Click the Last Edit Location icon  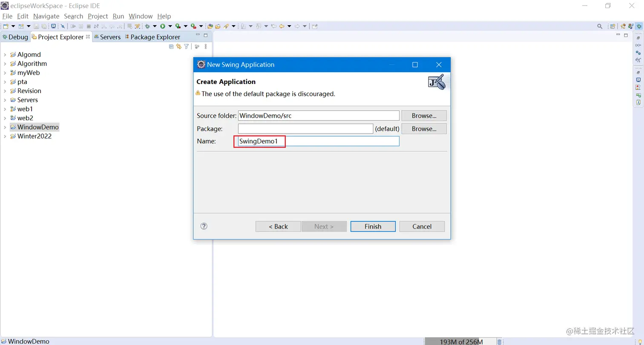tap(273, 26)
